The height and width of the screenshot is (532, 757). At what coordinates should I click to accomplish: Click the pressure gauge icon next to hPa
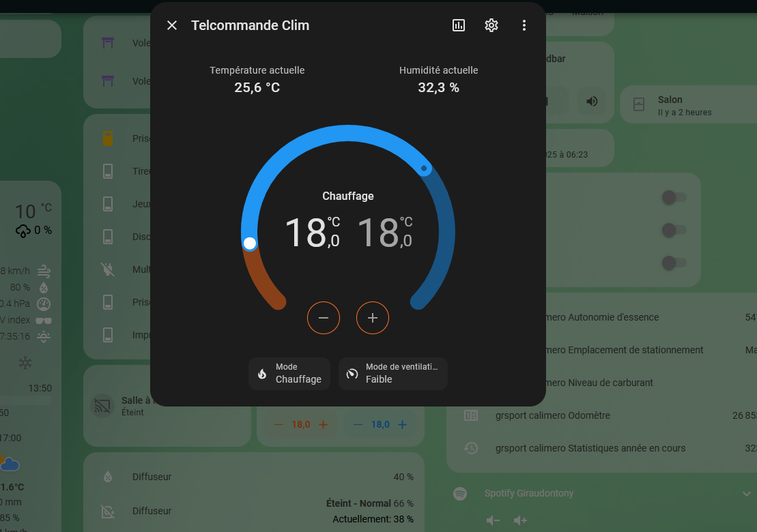tap(42, 303)
